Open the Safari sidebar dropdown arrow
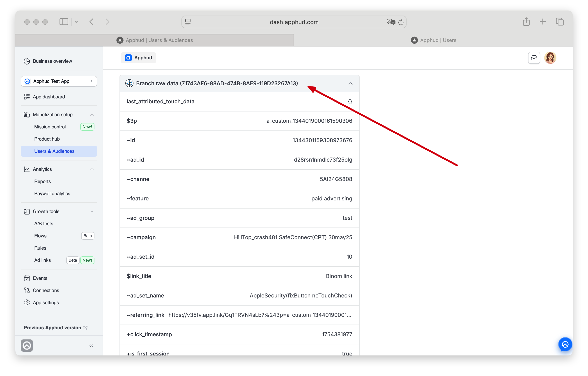588x376 pixels. pyautogui.click(x=76, y=22)
